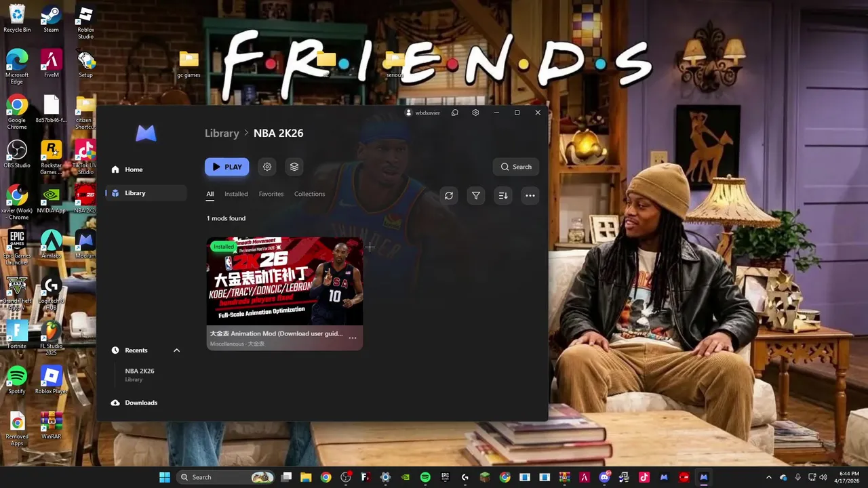Select the WinRAR desktop icon

[51, 426]
